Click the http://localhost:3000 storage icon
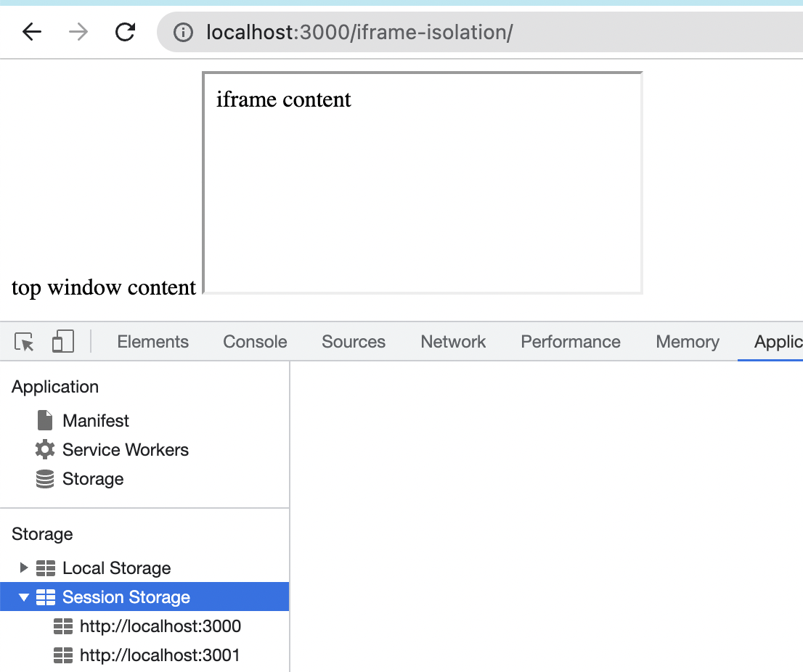803x672 pixels. click(x=64, y=626)
